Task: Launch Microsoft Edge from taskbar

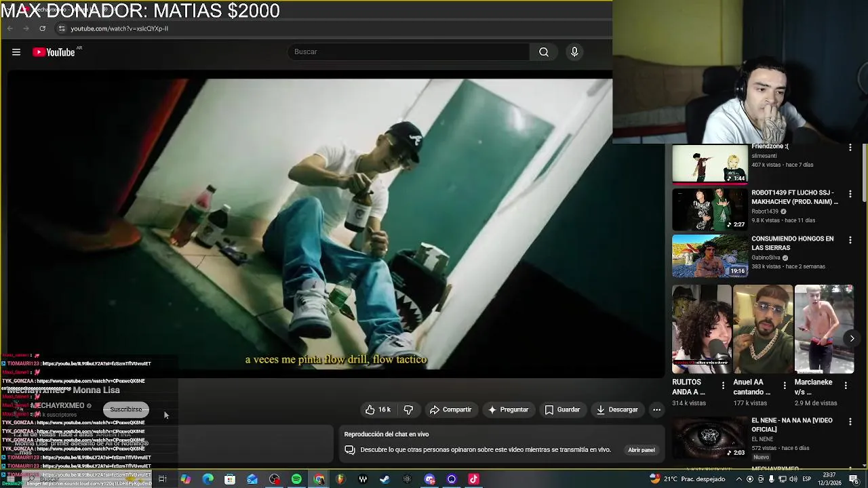Action: click(208, 479)
